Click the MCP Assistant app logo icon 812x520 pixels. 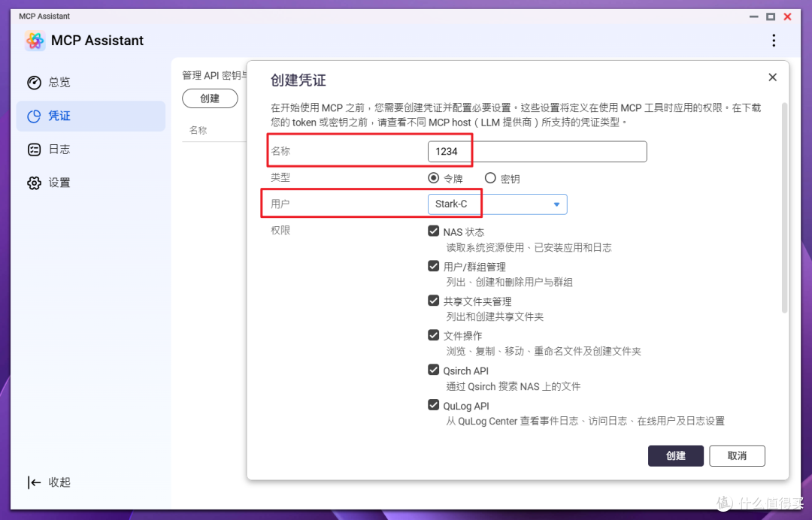point(35,41)
